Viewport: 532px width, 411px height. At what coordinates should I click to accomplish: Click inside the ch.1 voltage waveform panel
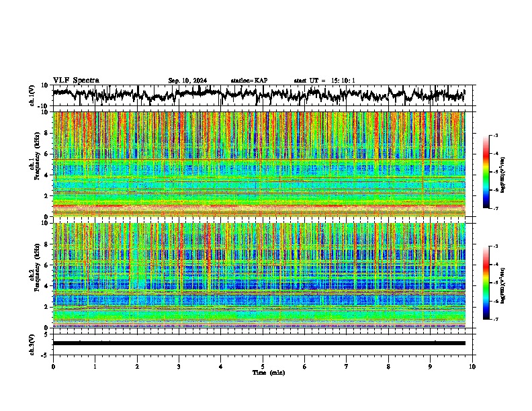pyautogui.click(x=263, y=95)
